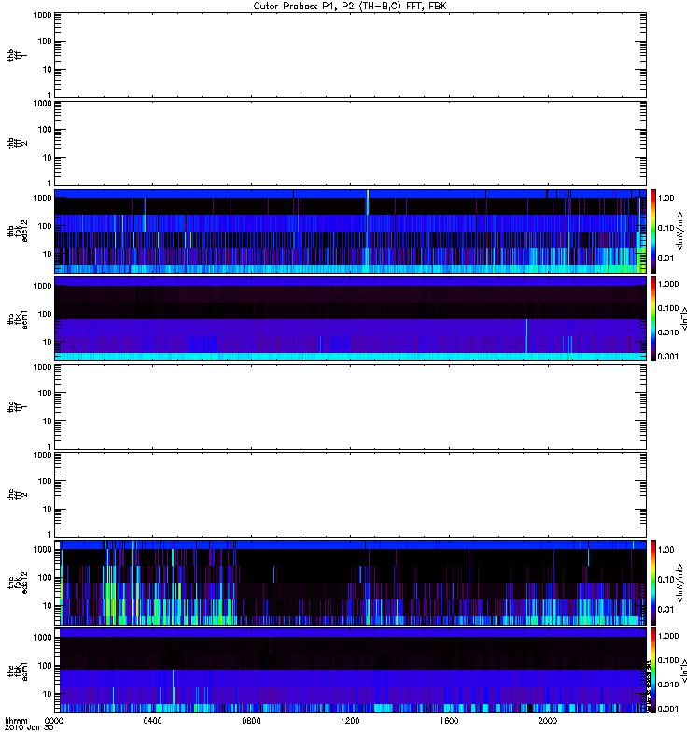Click the thb fbk scm1 color bar
The width and height of the screenshot is (700, 747).
coord(653,318)
